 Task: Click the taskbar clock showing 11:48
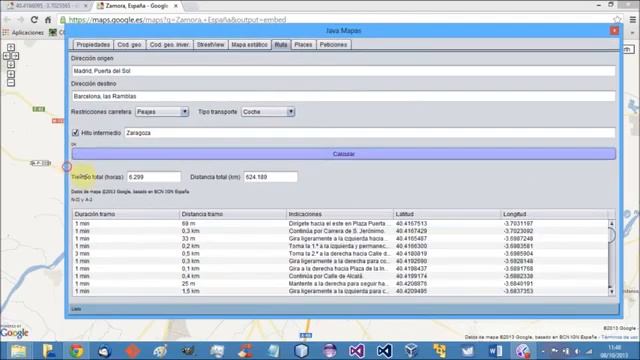614,351
